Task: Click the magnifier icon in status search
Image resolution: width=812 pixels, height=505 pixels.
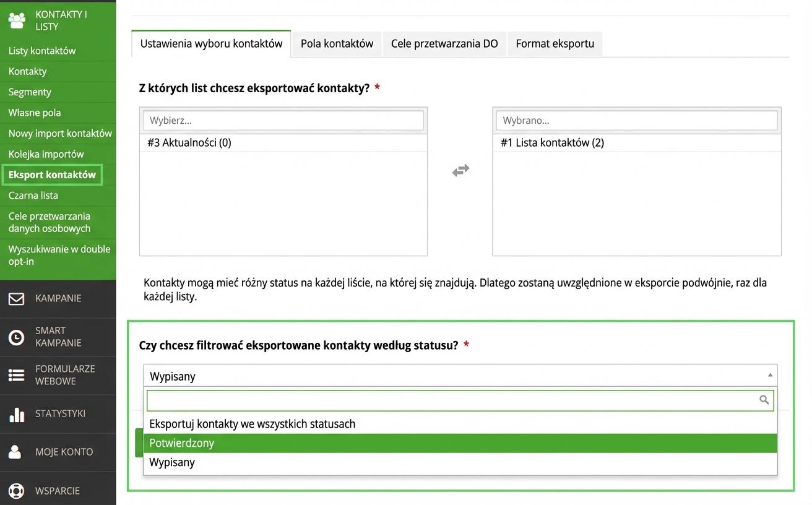Action: [764, 400]
